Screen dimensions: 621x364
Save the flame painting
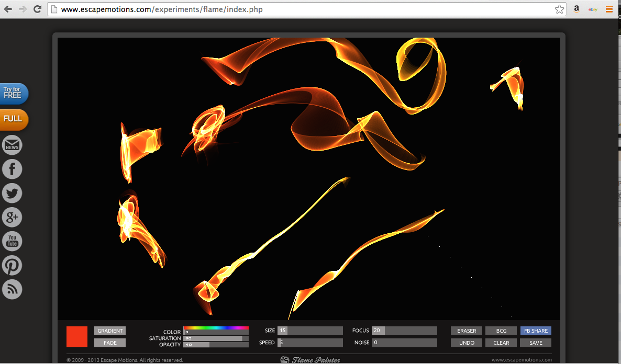tap(536, 343)
